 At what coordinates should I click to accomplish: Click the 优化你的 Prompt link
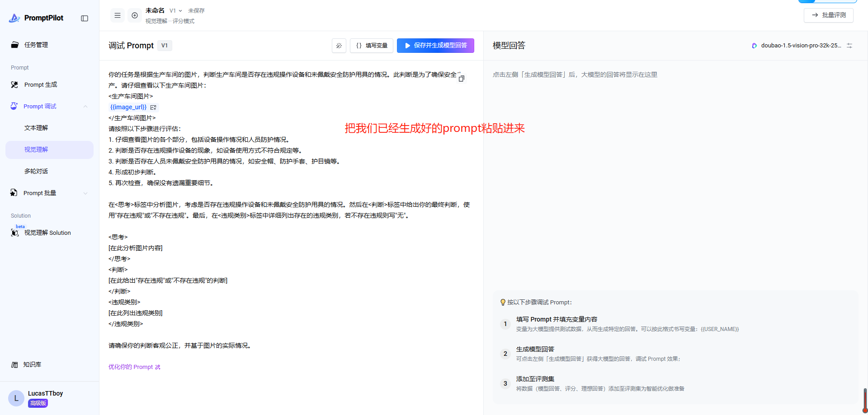click(134, 367)
